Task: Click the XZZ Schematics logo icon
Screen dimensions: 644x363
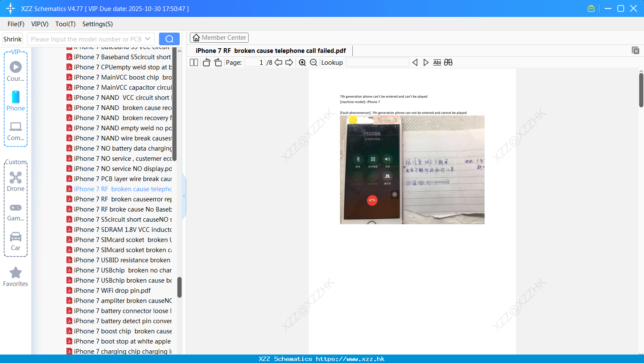Action: (11, 8)
